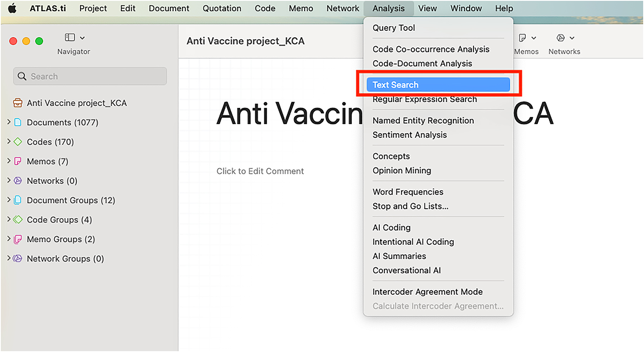Screen dimensions: 644x352
Task: Click the pink Memos icon in navigator
Action: 18,161
